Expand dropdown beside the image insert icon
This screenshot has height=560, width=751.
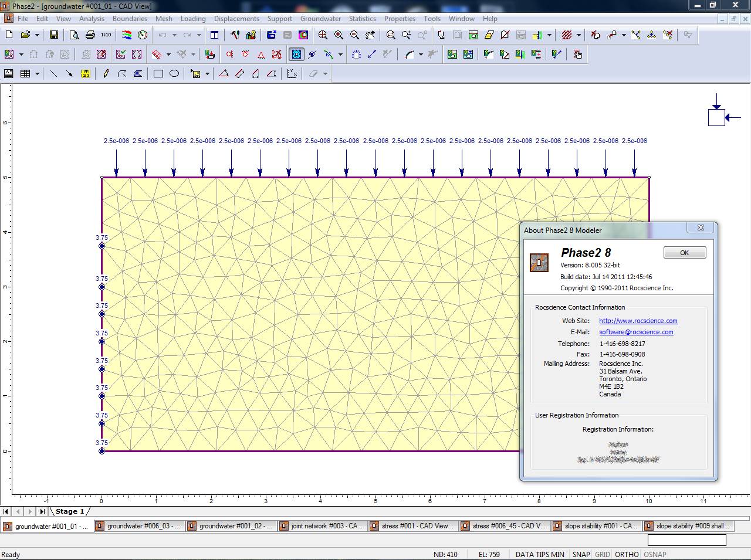(x=207, y=74)
